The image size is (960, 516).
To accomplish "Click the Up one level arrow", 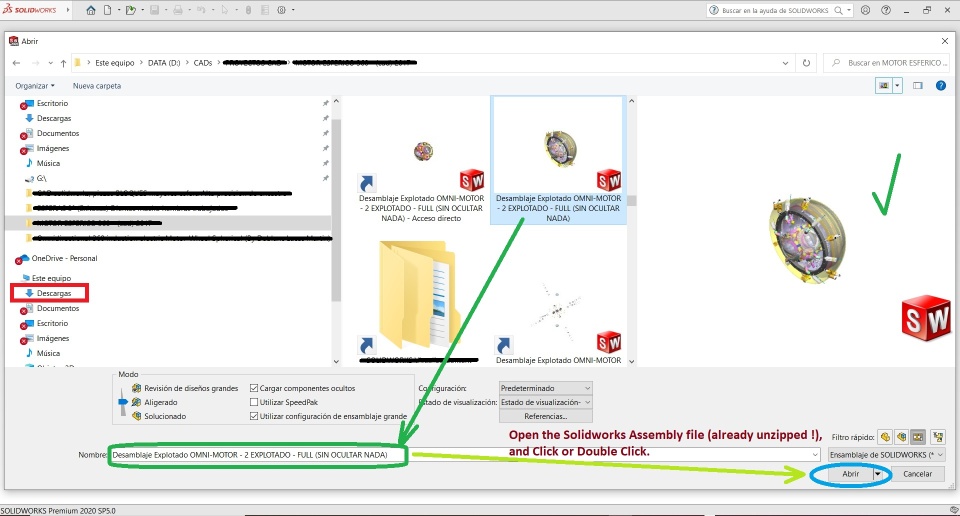I will (x=63, y=62).
